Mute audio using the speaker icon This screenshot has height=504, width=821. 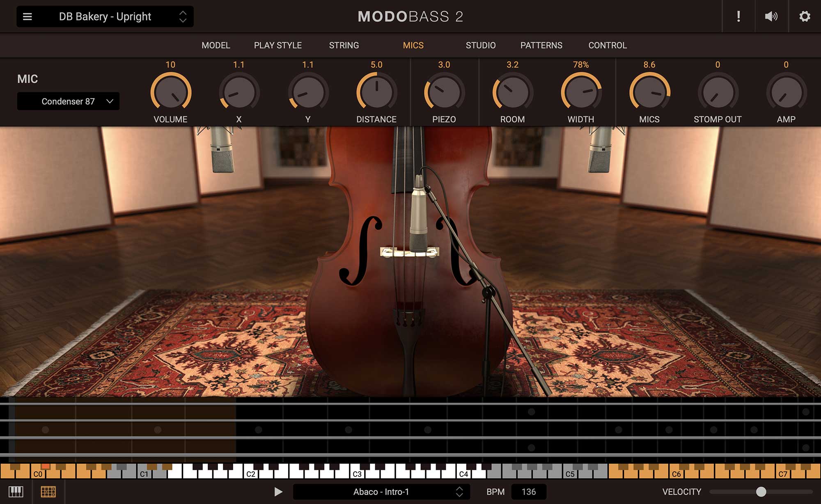(x=772, y=16)
